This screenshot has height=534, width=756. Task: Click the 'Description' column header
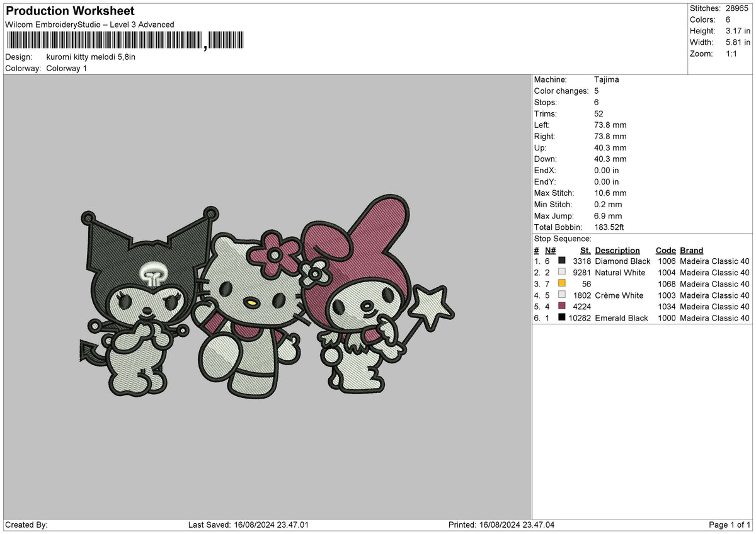617,251
